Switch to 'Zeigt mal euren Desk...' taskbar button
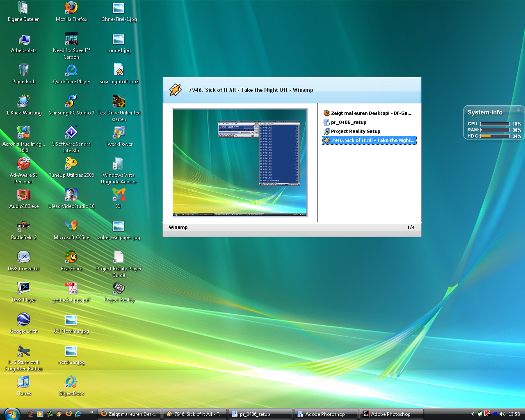The height and width of the screenshot is (420, 525). pos(129,414)
